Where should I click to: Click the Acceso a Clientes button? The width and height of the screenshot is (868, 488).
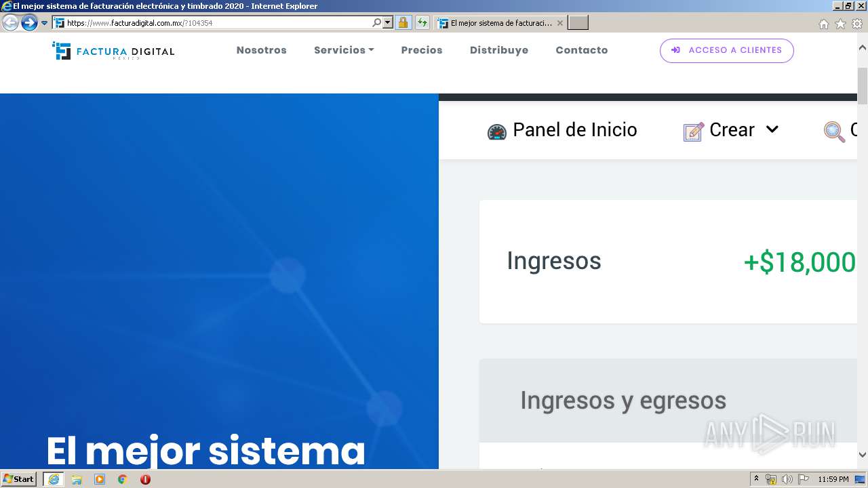(x=726, y=50)
